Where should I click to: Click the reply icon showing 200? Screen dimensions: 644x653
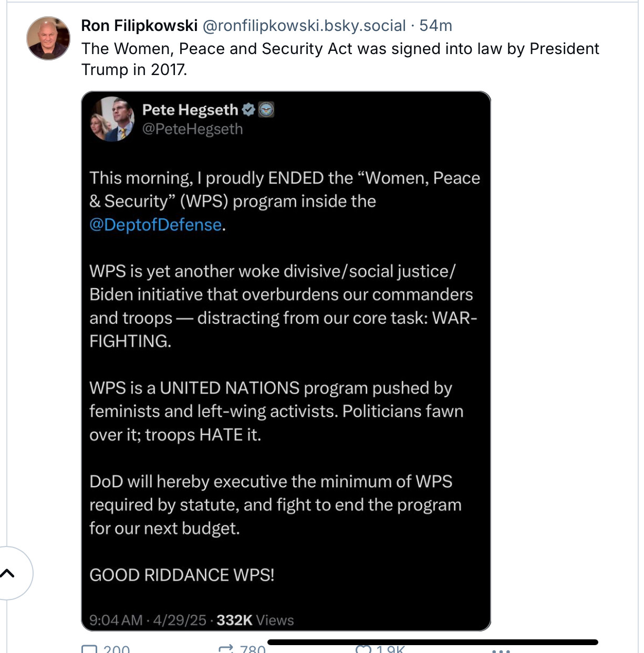[89, 649]
